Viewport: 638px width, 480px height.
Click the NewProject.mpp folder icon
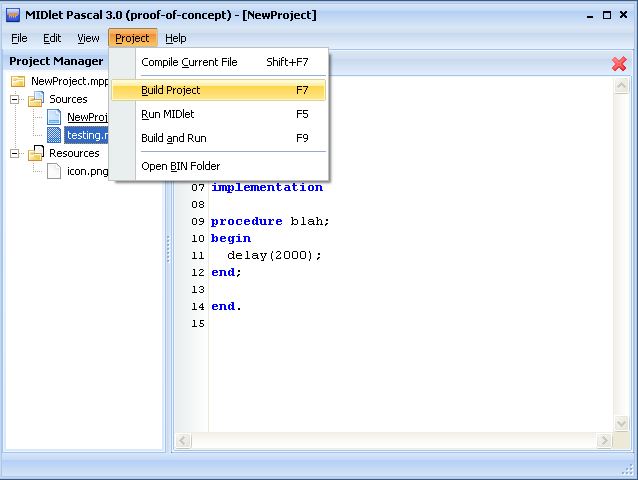[x=17, y=81]
